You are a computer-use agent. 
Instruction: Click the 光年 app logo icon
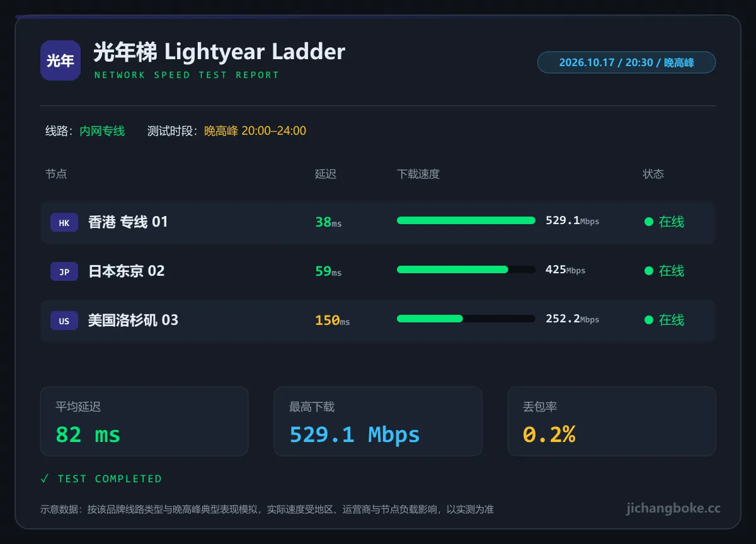click(60, 60)
